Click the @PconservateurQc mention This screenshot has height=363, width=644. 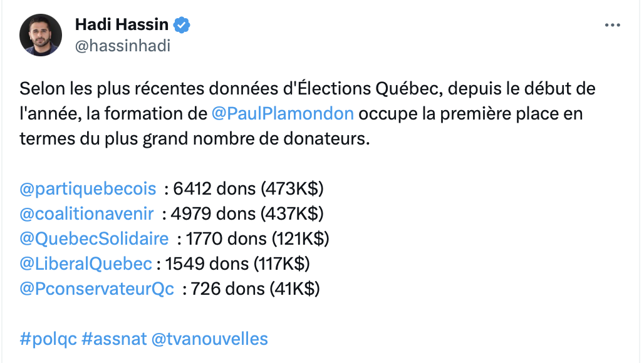click(97, 289)
